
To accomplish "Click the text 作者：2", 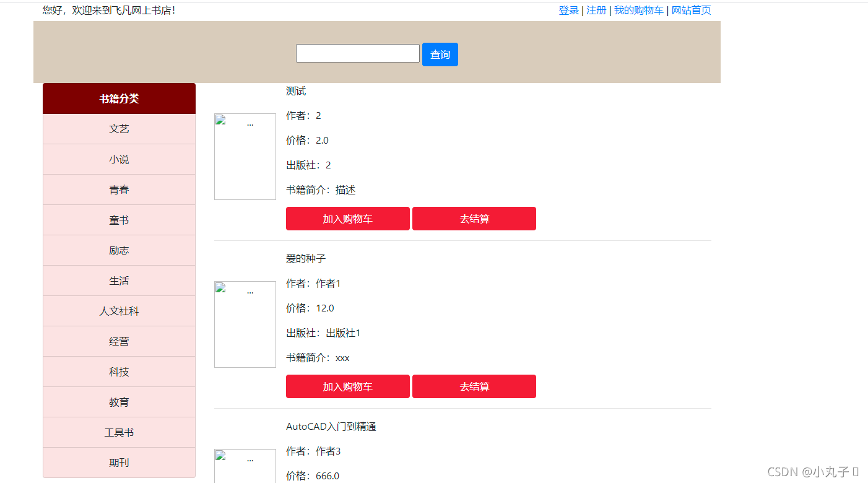I will coord(303,116).
